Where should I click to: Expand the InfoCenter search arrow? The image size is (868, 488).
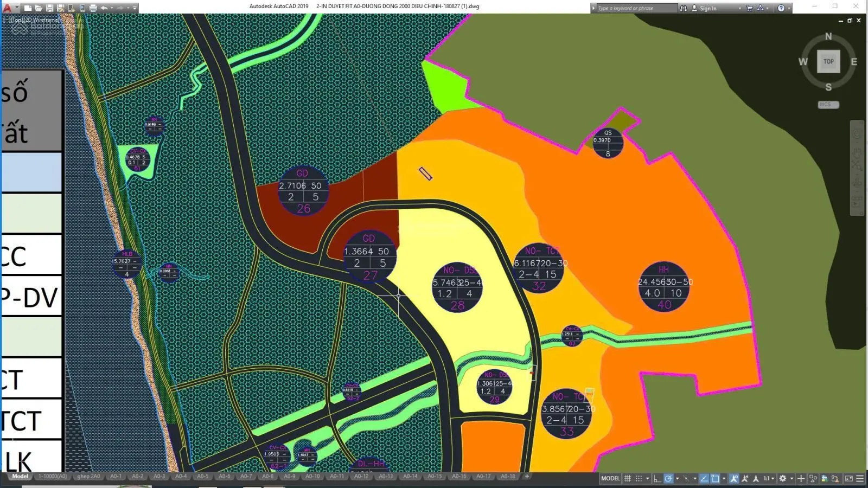click(x=593, y=8)
